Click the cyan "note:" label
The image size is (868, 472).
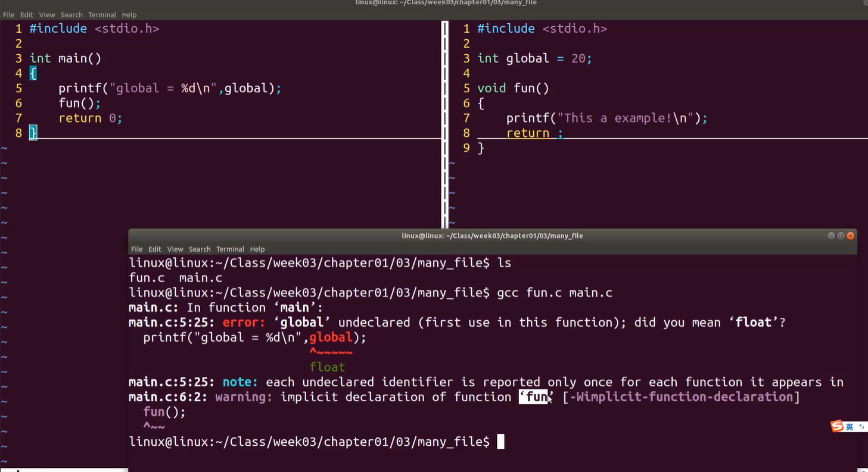[241, 382]
